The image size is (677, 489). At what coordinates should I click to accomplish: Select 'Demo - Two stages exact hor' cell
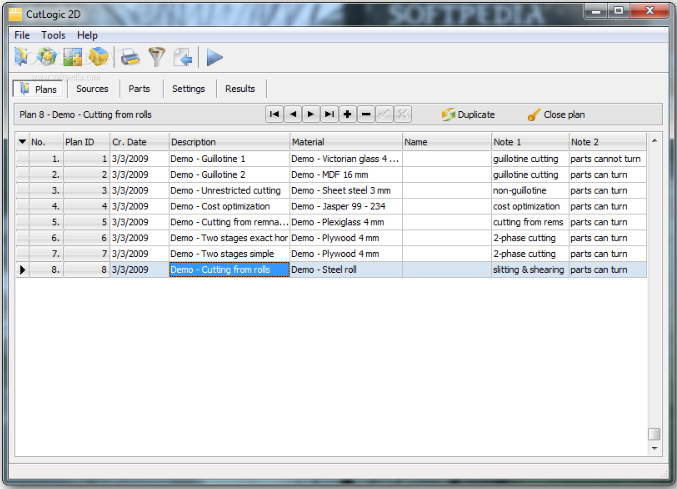(x=229, y=238)
